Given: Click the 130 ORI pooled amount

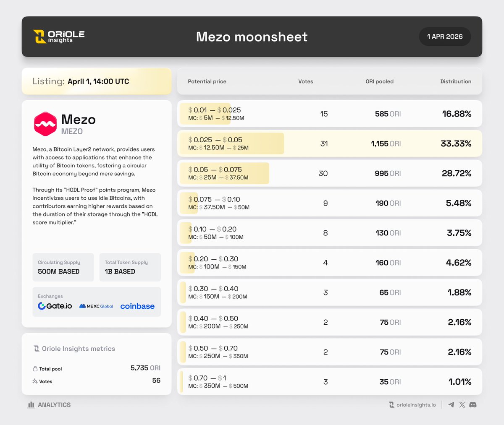Looking at the screenshot, I should (x=388, y=233).
